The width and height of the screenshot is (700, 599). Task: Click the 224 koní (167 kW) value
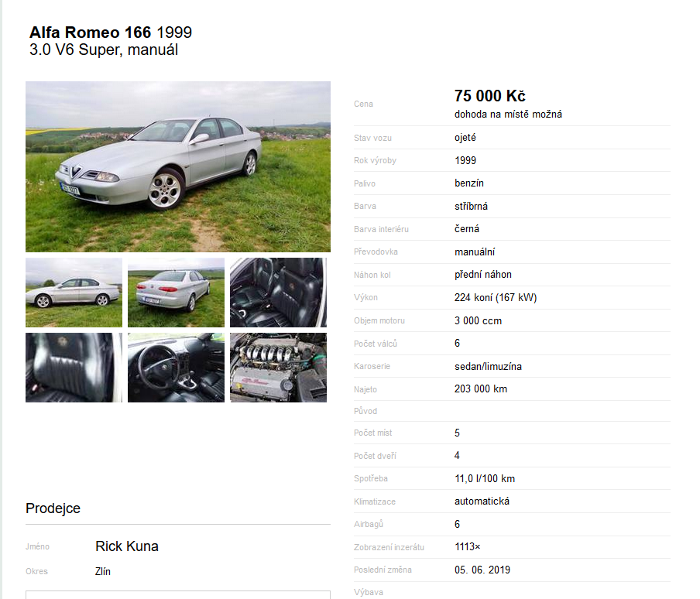[496, 297]
